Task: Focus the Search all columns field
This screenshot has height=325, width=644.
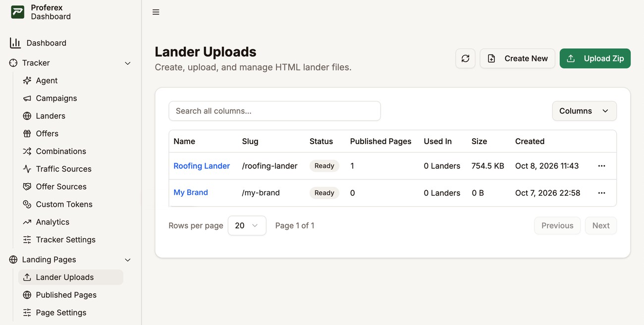Action: click(274, 111)
